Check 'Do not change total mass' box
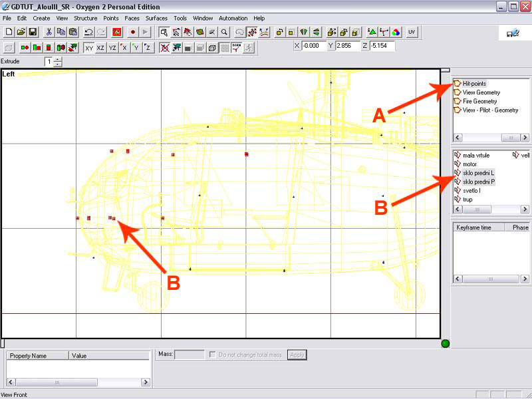The height and width of the screenshot is (399, 532). click(x=213, y=355)
